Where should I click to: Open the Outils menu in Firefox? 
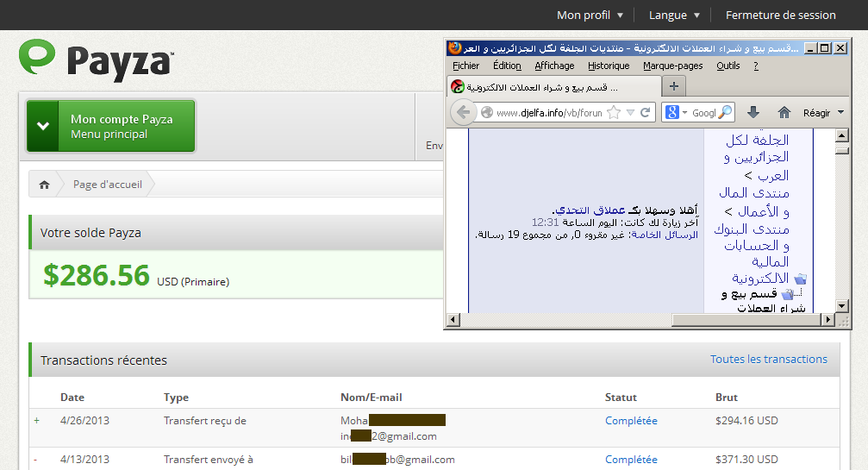[x=728, y=66]
